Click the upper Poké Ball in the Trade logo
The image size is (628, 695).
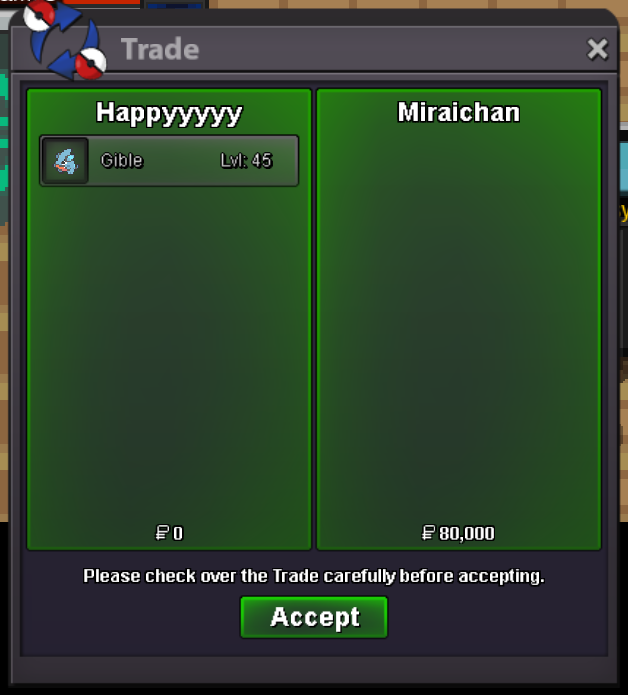pyautogui.click(x=39, y=15)
